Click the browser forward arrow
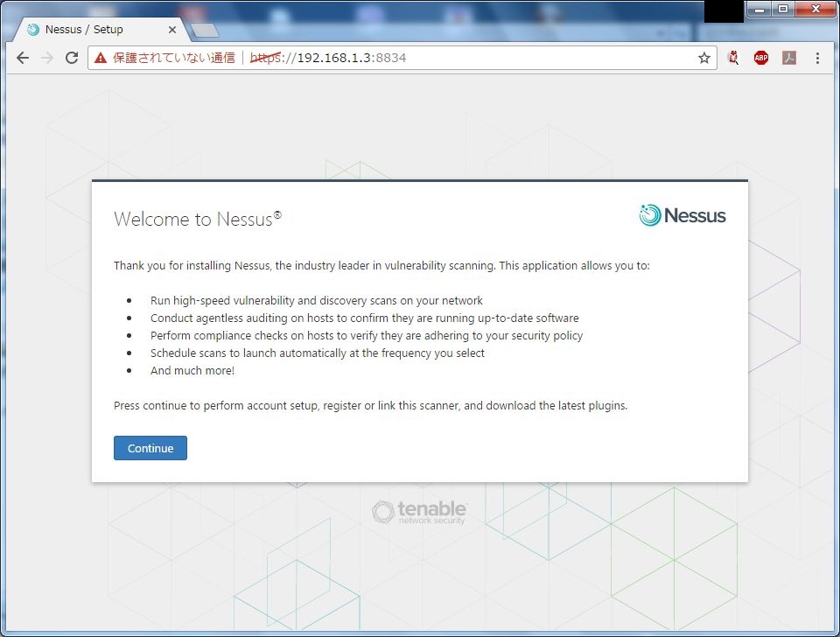This screenshot has width=840, height=637. tap(47, 58)
